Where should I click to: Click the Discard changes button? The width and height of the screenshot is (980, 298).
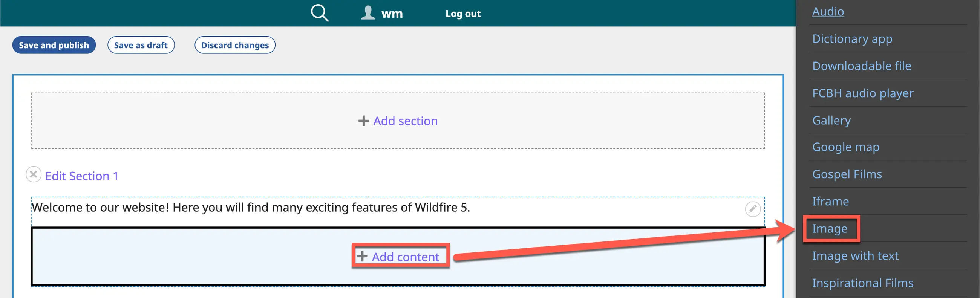click(x=235, y=45)
